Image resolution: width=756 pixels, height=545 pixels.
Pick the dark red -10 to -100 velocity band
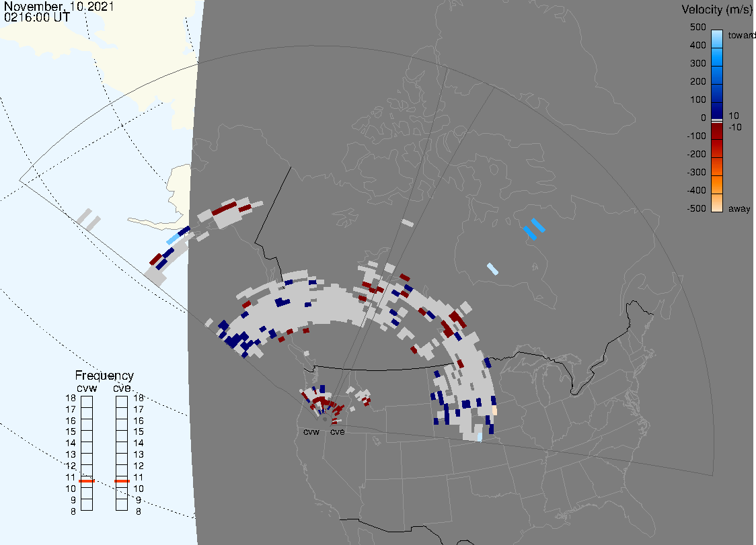pos(717,130)
